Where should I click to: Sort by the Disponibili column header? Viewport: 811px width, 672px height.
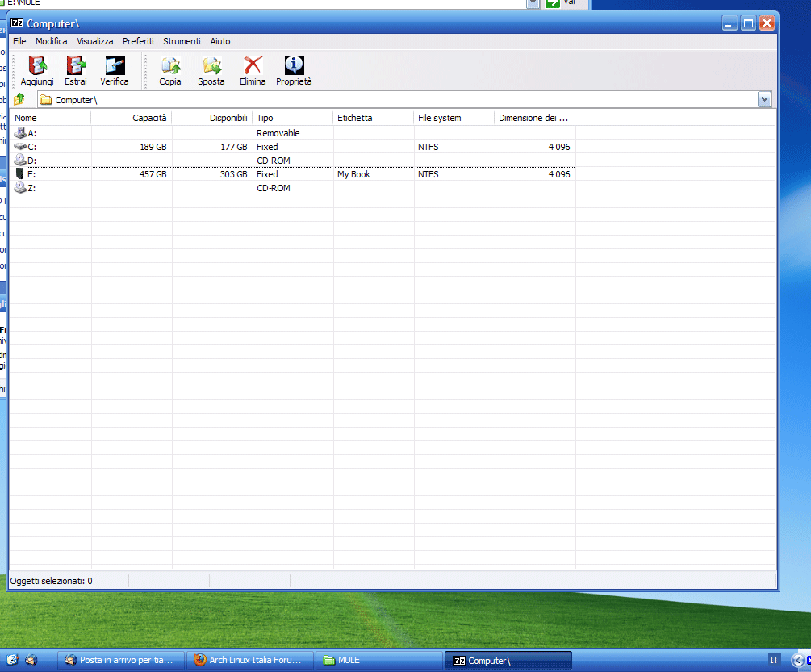[x=212, y=118]
